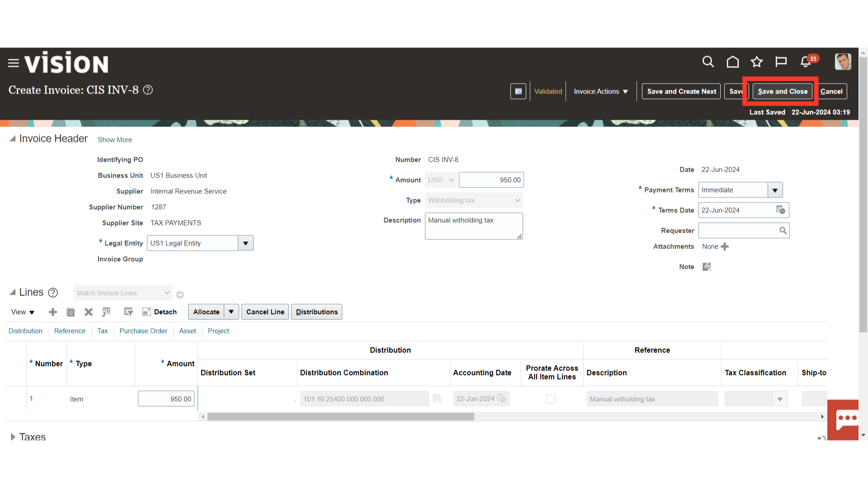Switch to Project tab
The image size is (868, 488).
[x=218, y=331]
